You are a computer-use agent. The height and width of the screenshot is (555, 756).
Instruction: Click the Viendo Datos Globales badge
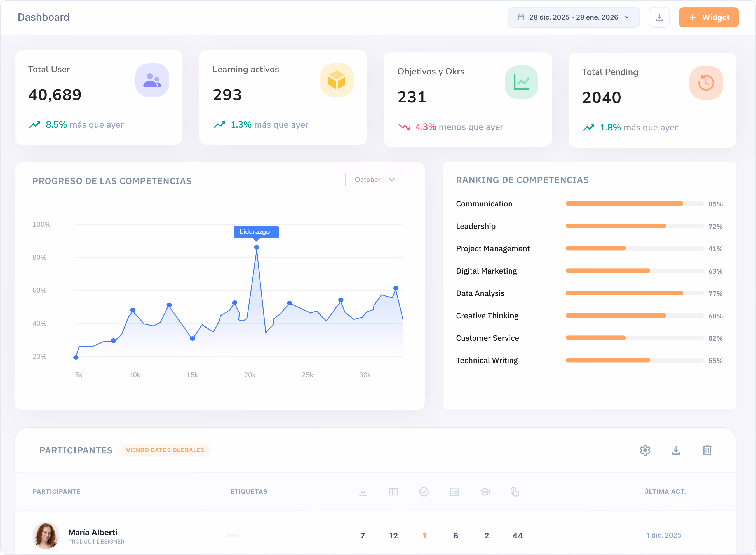click(x=165, y=450)
